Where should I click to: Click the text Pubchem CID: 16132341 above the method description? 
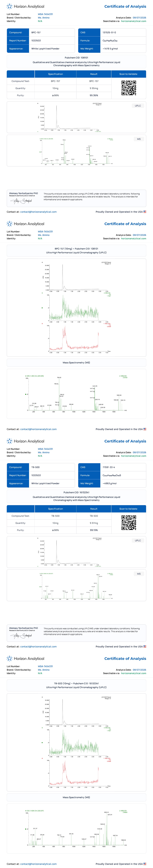76,492
